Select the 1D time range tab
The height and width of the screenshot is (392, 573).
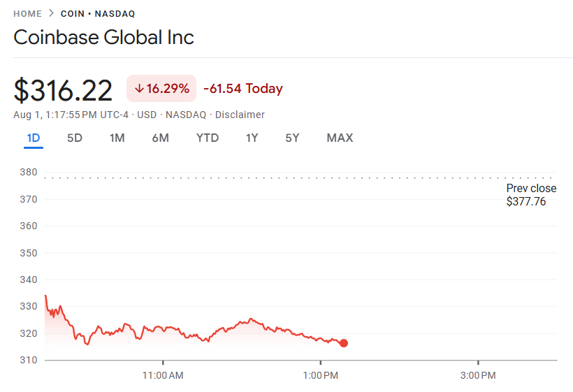tap(33, 138)
